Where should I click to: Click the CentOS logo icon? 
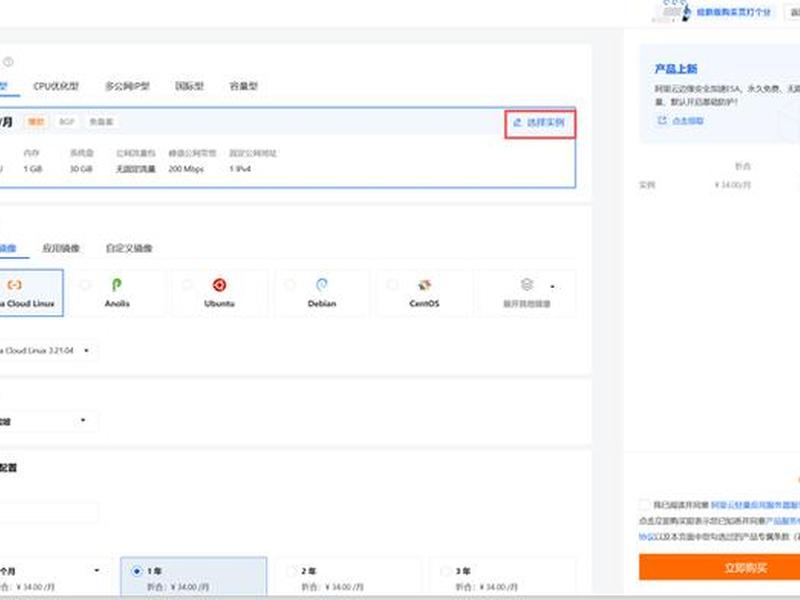(424, 285)
